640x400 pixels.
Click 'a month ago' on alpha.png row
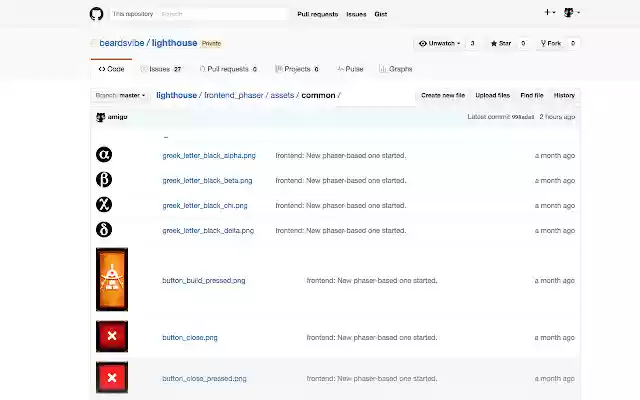tap(555, 156)
